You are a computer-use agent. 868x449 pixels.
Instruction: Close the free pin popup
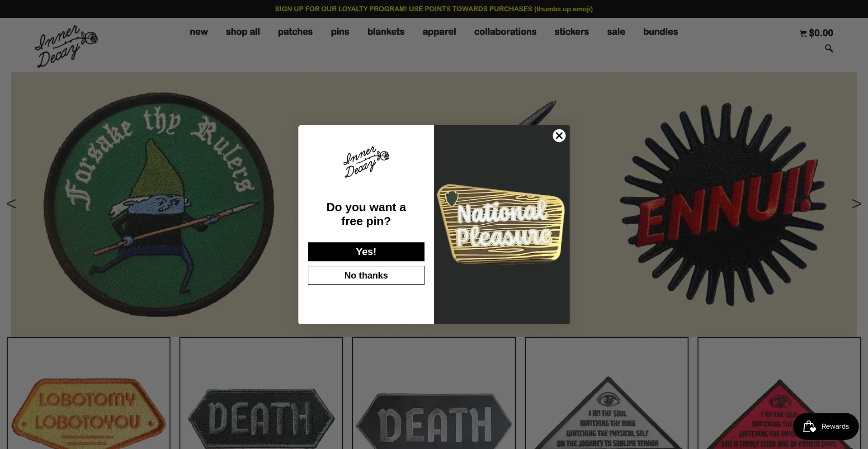[559, 136]
